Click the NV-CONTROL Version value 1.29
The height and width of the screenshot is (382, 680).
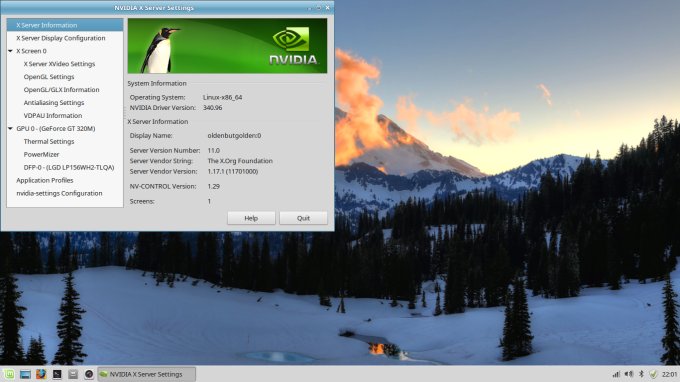pyautogui.click(x=213, y=186)
